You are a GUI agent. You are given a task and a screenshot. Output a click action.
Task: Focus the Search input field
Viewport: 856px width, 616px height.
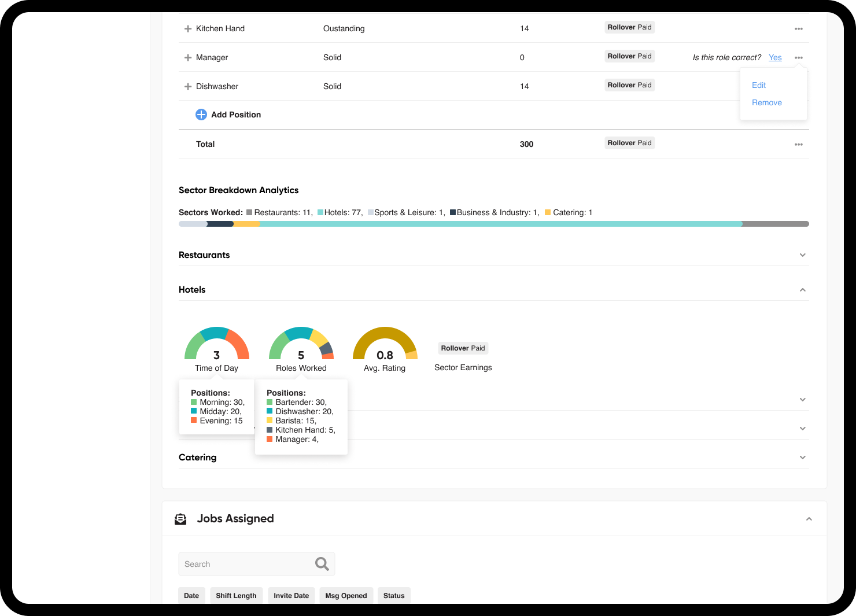point(257,564)
